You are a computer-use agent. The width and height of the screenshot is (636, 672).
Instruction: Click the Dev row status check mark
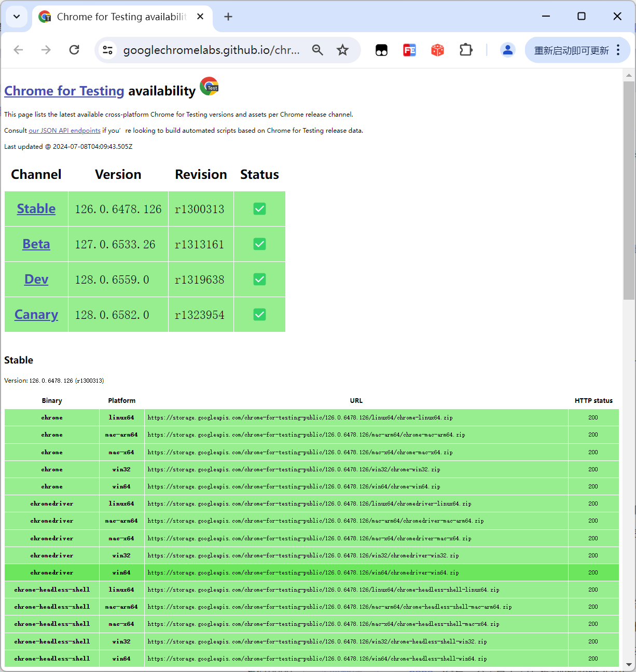259,279
